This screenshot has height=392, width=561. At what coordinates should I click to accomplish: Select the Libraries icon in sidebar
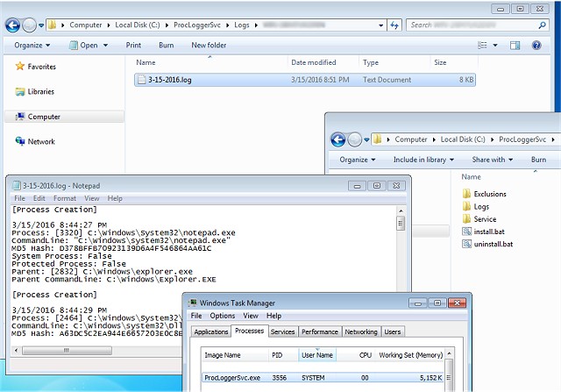coord(20,91)
